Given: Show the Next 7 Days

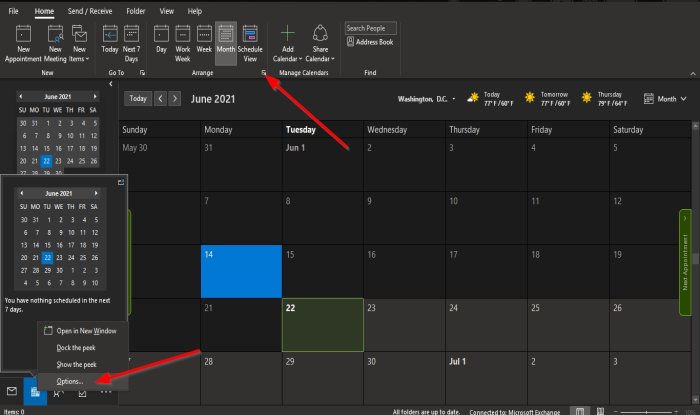Looking at the screenshot, I should point(131,43).
